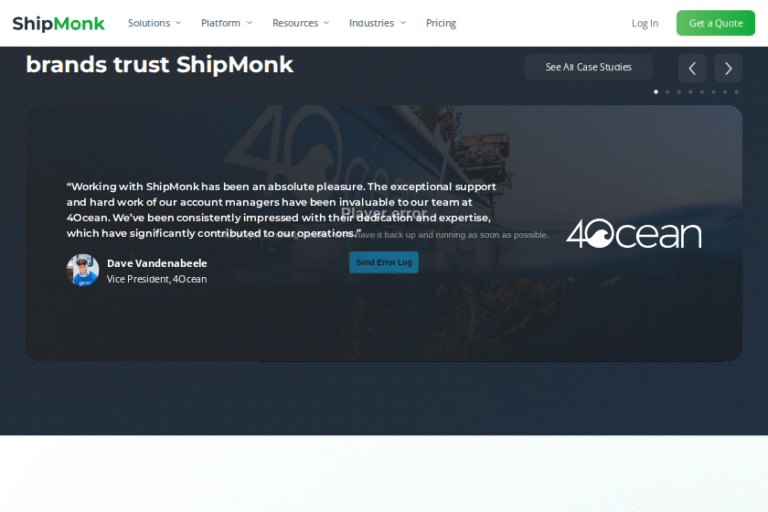Open the Industries dropdown menu
Viewport: 768px width, 512px height.
click(x=377, y=23)
